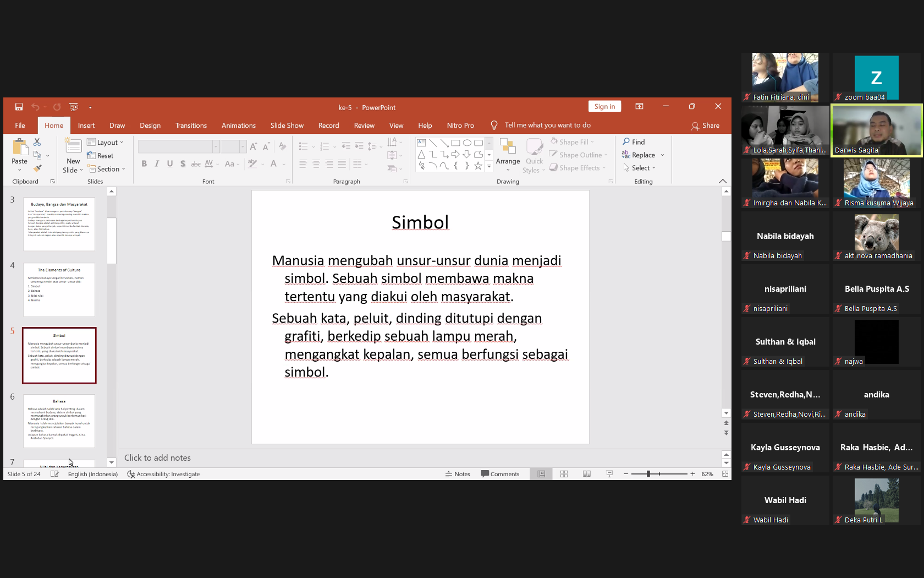Click in the Click to add notes field

(420, 458)
